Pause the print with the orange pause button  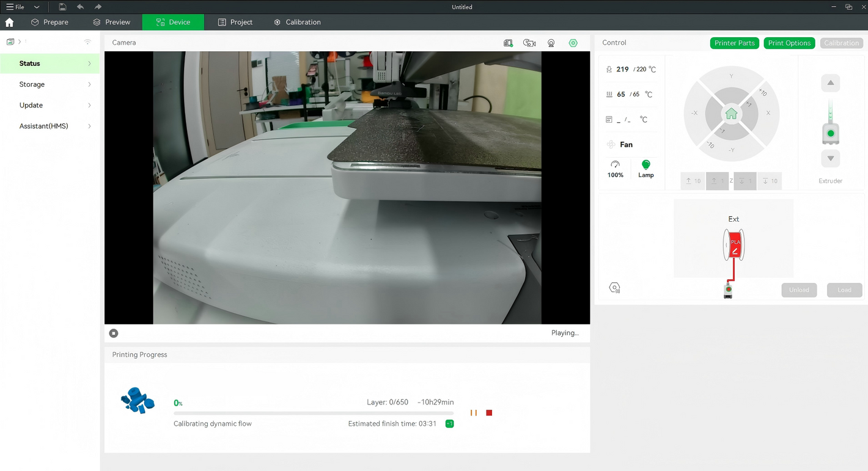point(474,413)
